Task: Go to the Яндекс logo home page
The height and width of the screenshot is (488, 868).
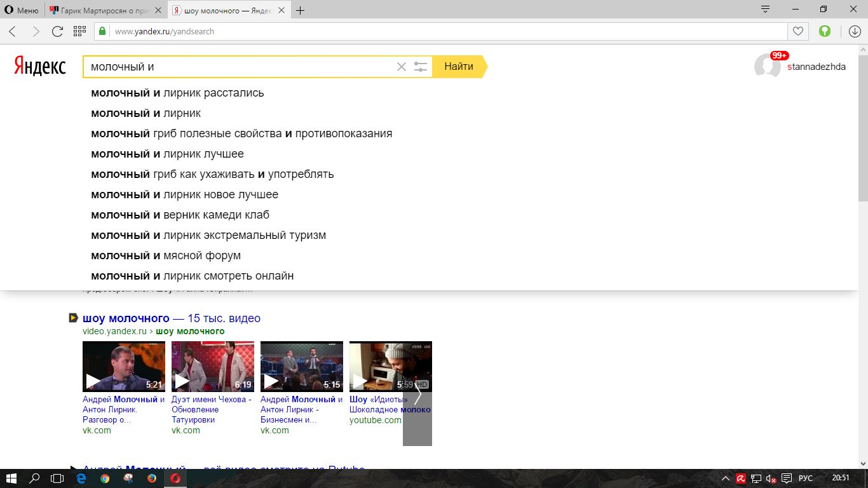Action: [x=39, y=66]
